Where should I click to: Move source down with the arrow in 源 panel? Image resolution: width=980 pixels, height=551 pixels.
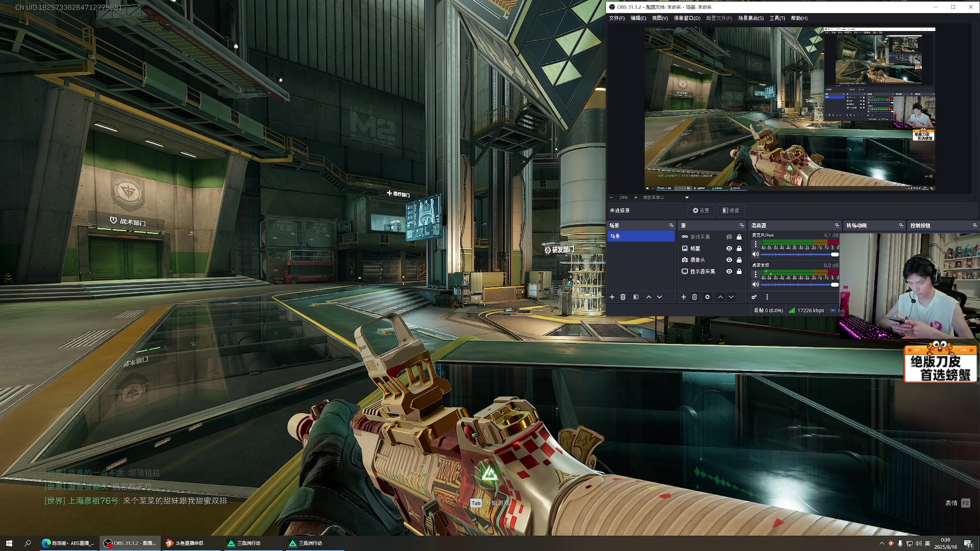(731, 297)
